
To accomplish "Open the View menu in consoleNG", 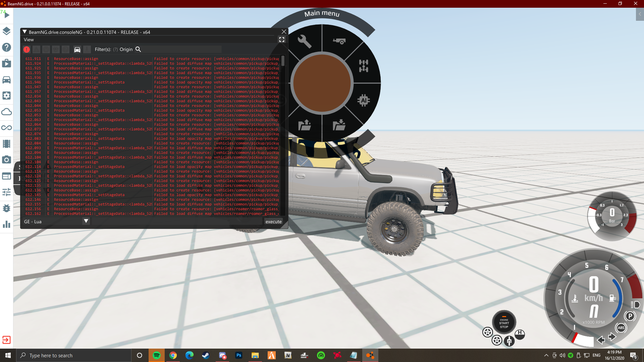I will (x=29, y=40).
